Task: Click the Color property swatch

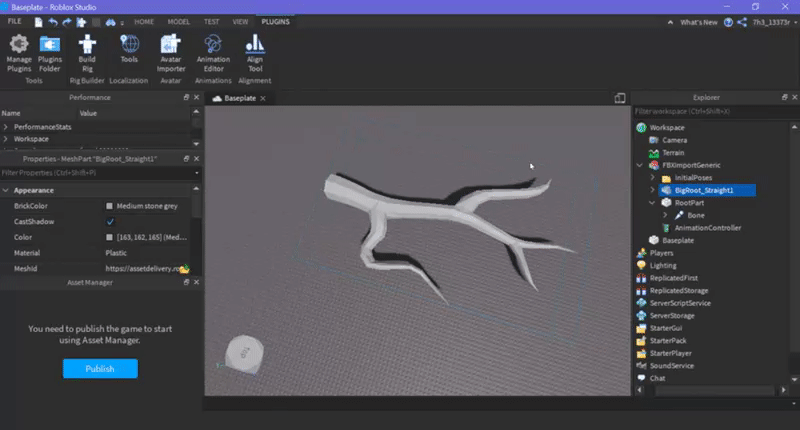Action: [109, 237]
